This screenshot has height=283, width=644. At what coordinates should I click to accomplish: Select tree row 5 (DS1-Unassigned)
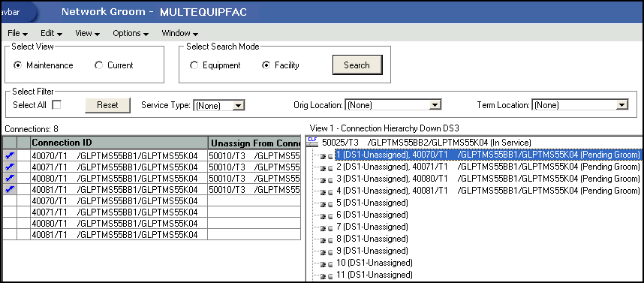(x=372, y=203)
